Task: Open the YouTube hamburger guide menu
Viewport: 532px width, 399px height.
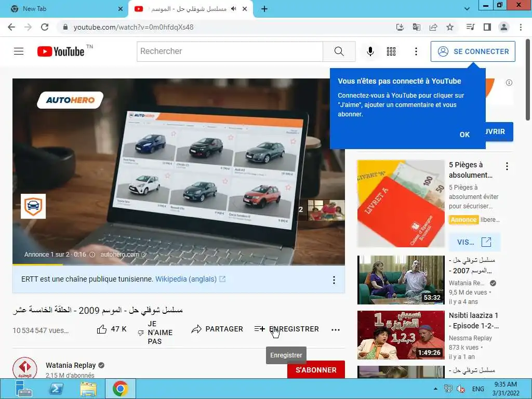Action: coord(19,51)
